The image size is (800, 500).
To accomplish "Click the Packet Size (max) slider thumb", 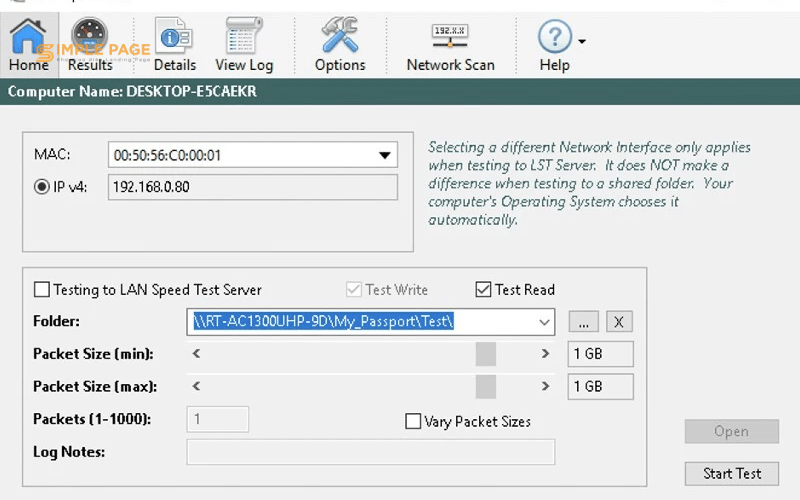I will (486, 386).
